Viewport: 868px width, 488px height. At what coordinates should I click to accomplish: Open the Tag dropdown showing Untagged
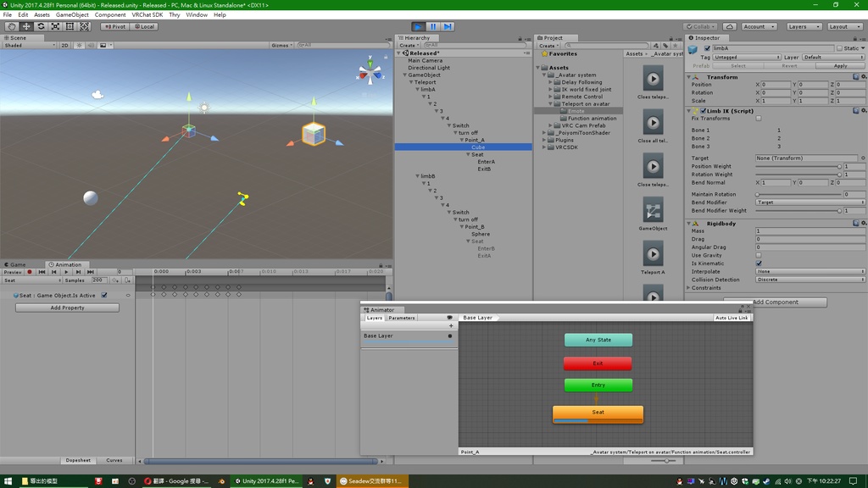click(x=746, y=58)
